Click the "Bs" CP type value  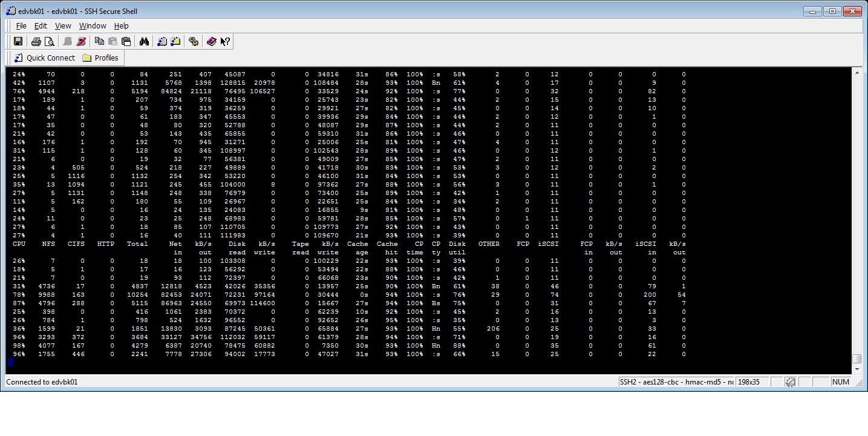(436, 303)
